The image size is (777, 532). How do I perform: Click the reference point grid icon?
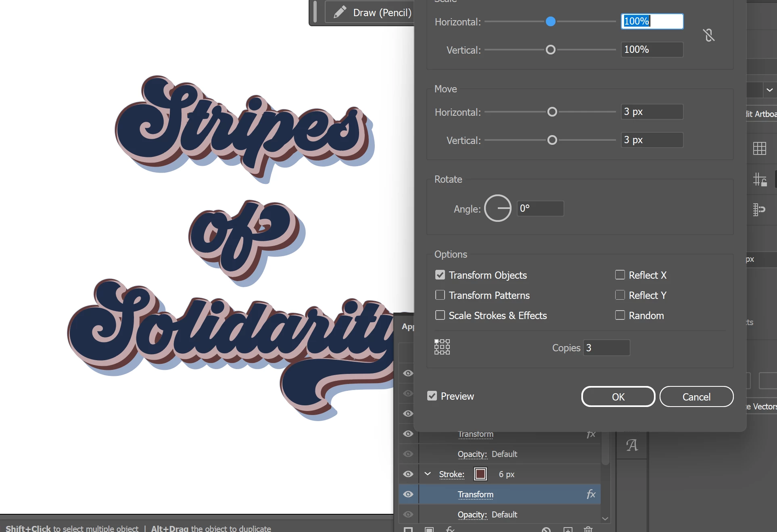point(442,347)
